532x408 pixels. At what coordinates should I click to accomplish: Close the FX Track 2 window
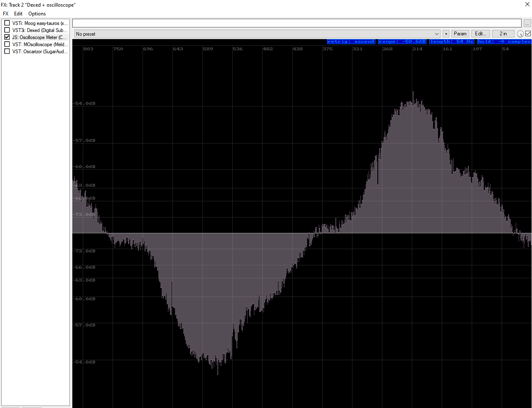[x=527, y=5]
